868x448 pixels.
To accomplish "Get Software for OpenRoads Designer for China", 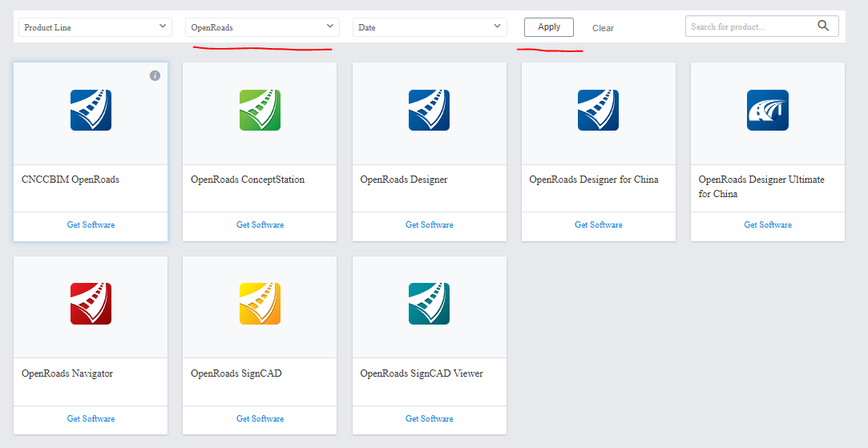I will 599,225.
